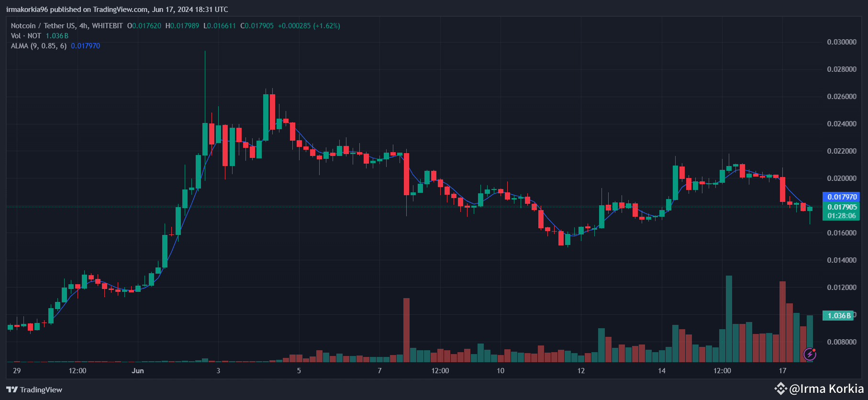Click the 29 date label on time axis

click(17, 370)
